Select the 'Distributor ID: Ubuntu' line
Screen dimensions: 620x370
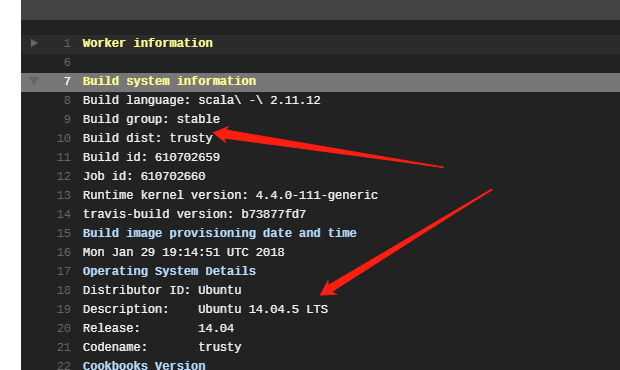tap(162, 290)
